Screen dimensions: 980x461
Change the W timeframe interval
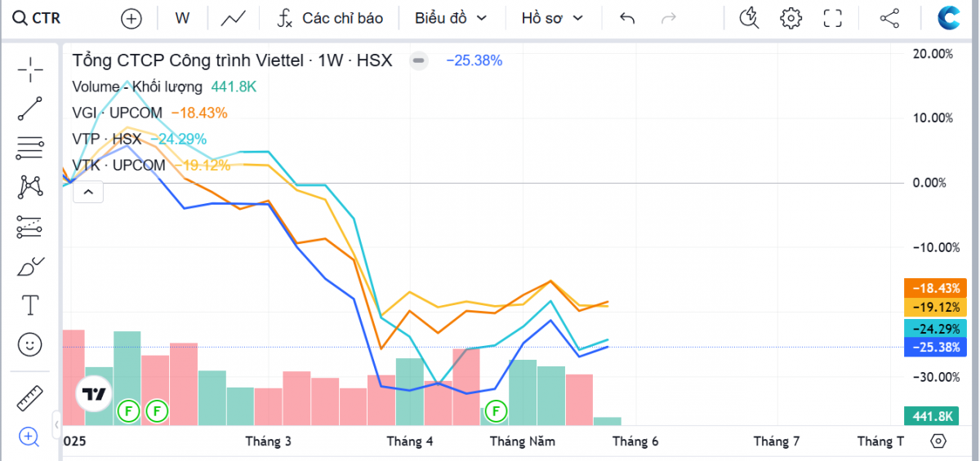click(x=182, y=18)
